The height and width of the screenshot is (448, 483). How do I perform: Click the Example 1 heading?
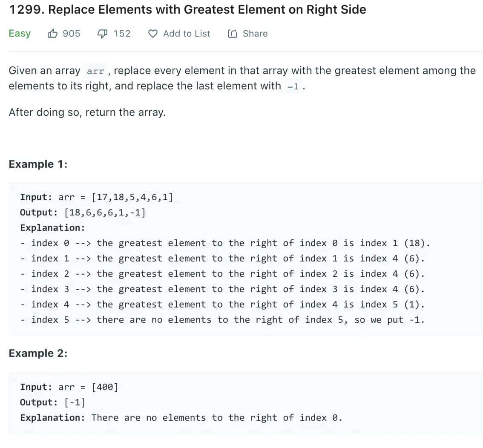(38, 164)
